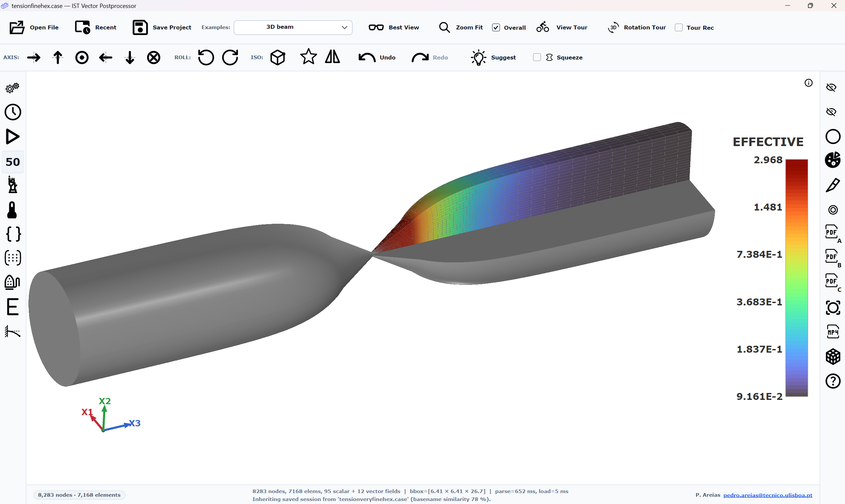This screenshot has width=845, height=504.
Task: Click the thermometer scalar field icon
Action: point(12,210)
